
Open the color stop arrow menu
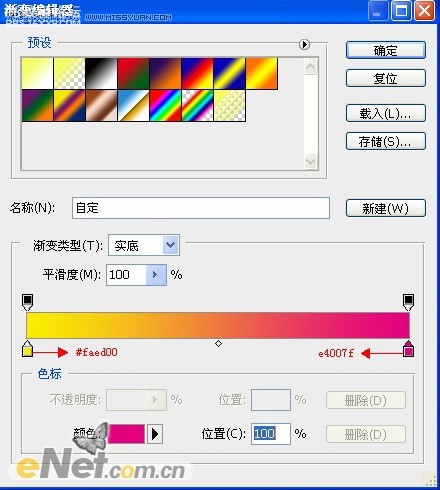tap(155, 434)
